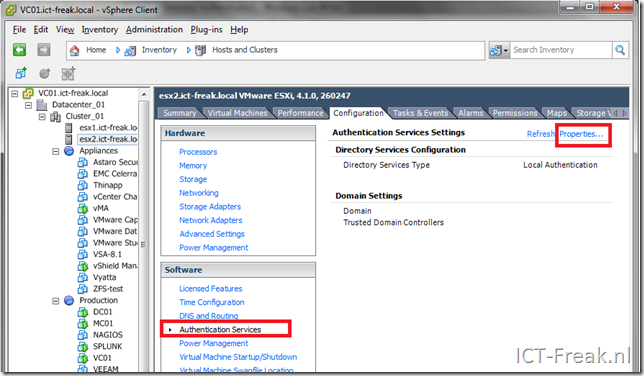This screenshot has height=376, width=644.
Task: Collapse the VC01.ict-freak.local root node
Action: 15,94
